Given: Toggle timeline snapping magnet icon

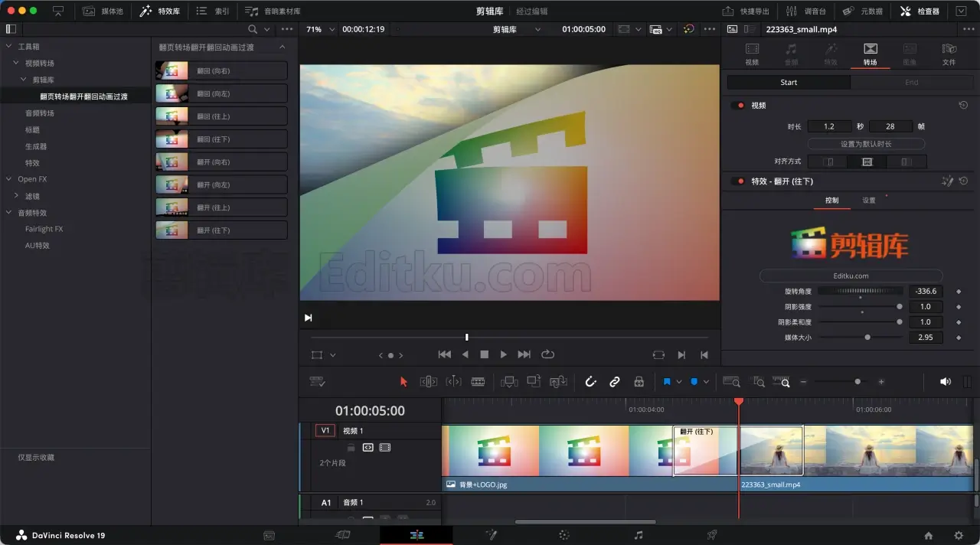Looking at the screenshot, I should 590,381.
